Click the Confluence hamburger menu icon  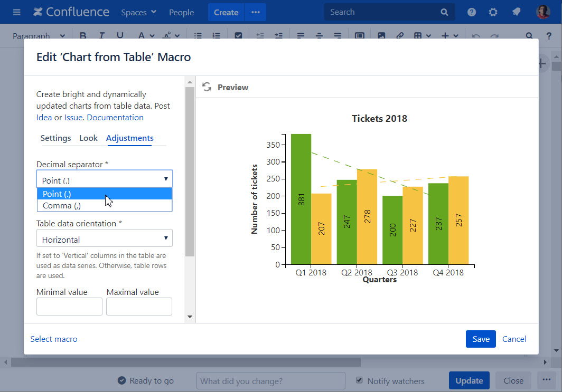pyautogui.click(x=16, y=12)
